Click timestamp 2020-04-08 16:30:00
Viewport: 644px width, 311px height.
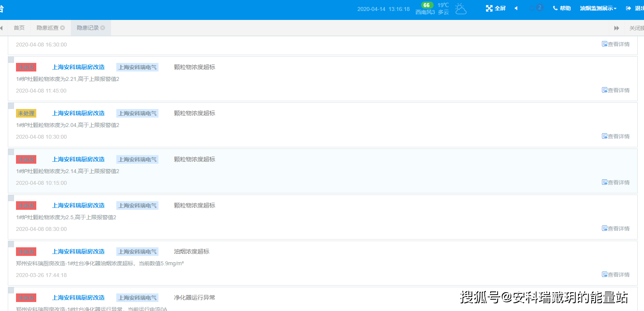(x=41, y=45)
